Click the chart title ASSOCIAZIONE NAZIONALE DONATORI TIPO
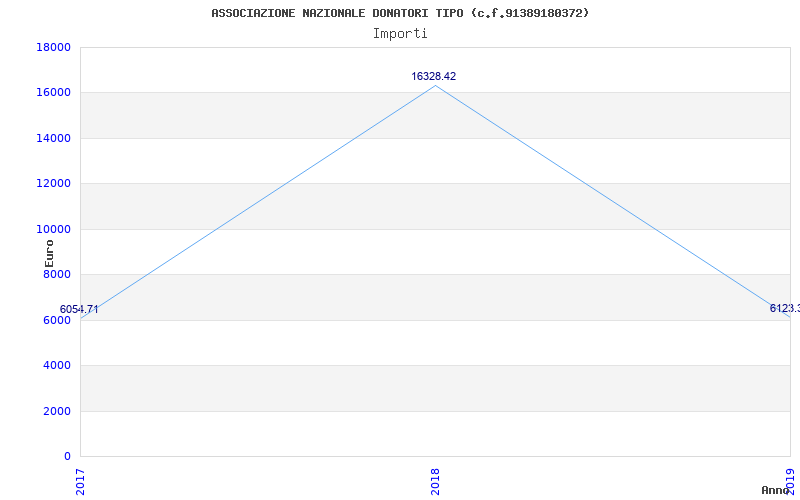Screen dimensions: 800x500 coord(400,13)
